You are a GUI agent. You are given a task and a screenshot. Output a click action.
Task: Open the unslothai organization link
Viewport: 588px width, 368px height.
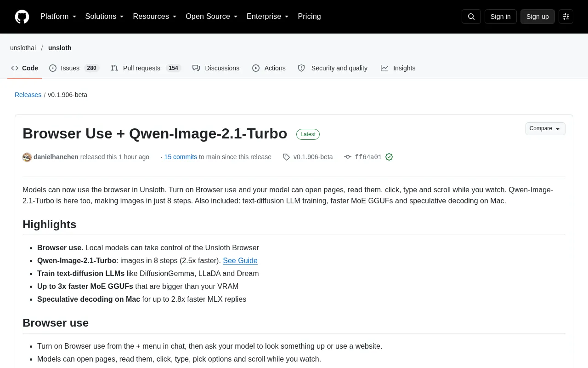23,48
